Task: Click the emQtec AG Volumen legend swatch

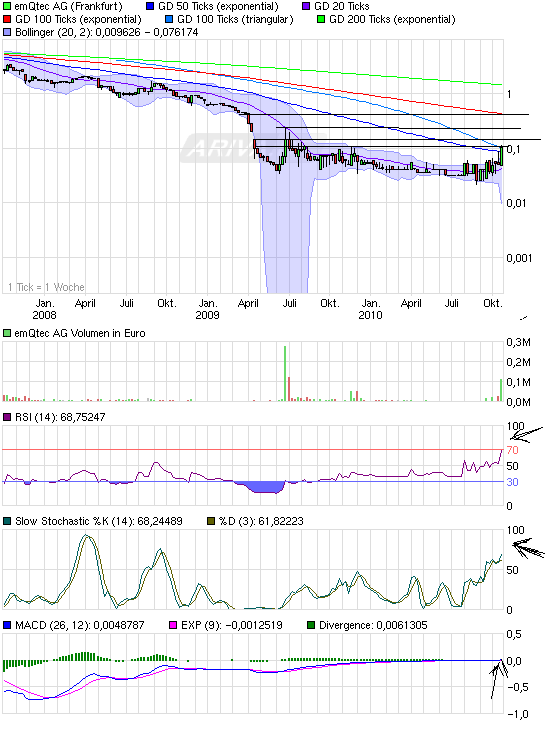Action: [7, 333]
